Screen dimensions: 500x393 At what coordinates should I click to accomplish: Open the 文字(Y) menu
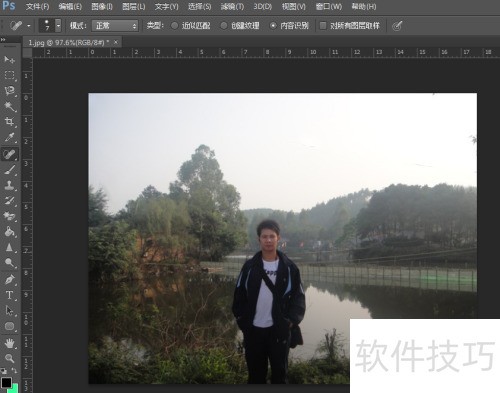166,6
